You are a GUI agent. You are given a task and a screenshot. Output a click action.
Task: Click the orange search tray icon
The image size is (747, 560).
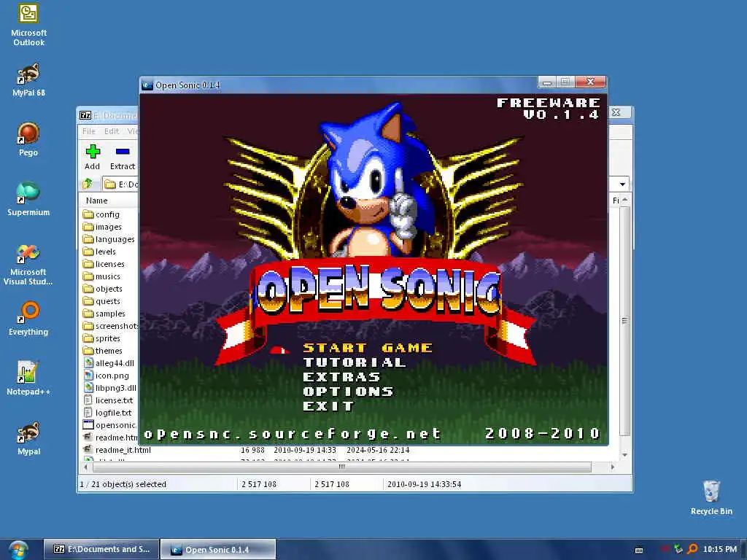[692, 549]
